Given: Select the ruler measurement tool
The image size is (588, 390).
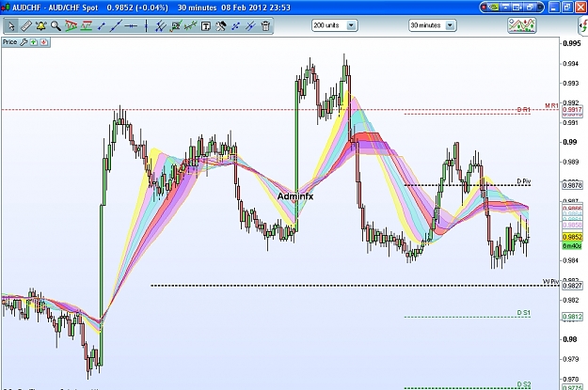Looking at the screenshot, I should click(x=26, y=26).
